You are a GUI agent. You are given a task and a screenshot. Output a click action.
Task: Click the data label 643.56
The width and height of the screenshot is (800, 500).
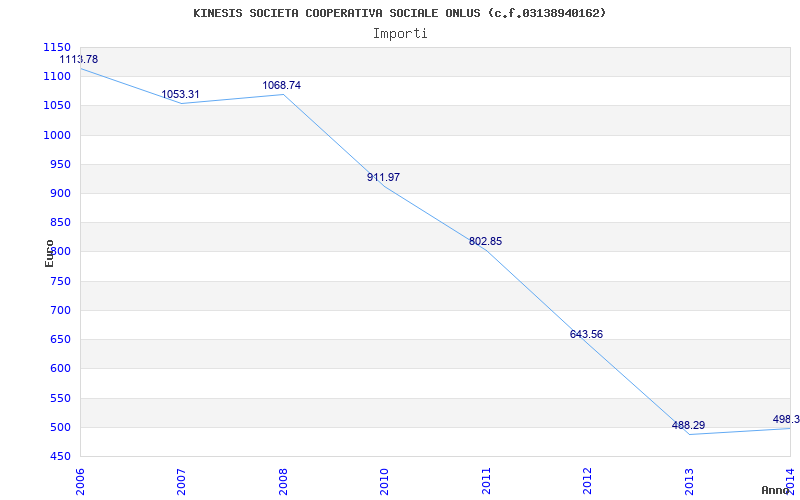click(586, 335)
